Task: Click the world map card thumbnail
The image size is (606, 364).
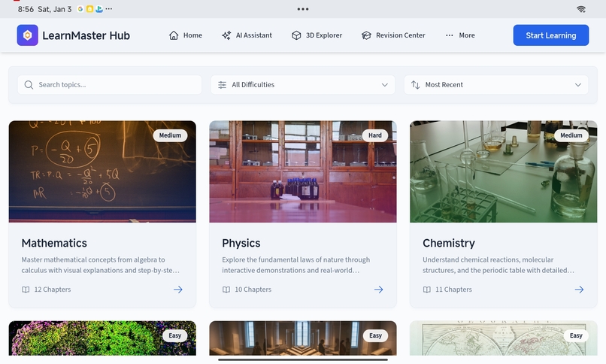Action: point(503,338)
